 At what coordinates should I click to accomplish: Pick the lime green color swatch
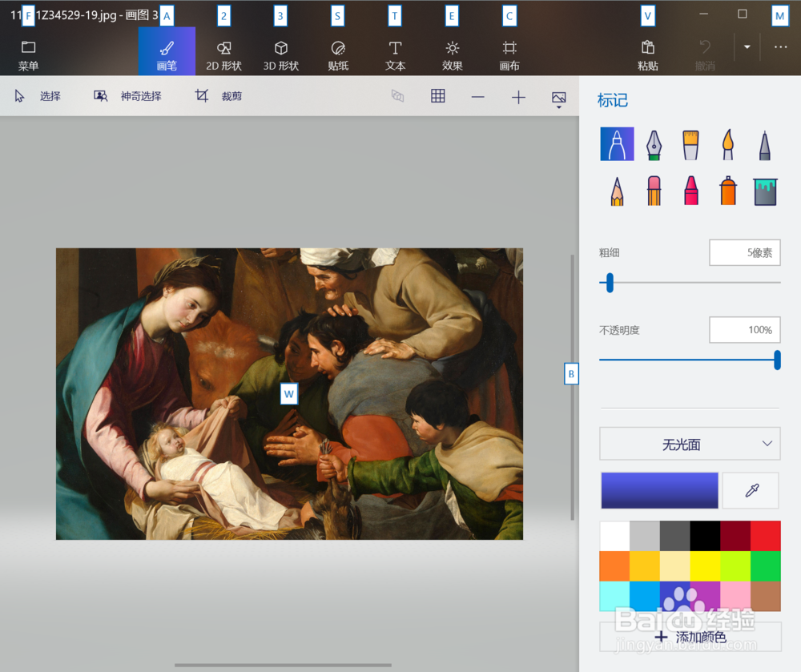pyautogui.click(x=735, y=565)
